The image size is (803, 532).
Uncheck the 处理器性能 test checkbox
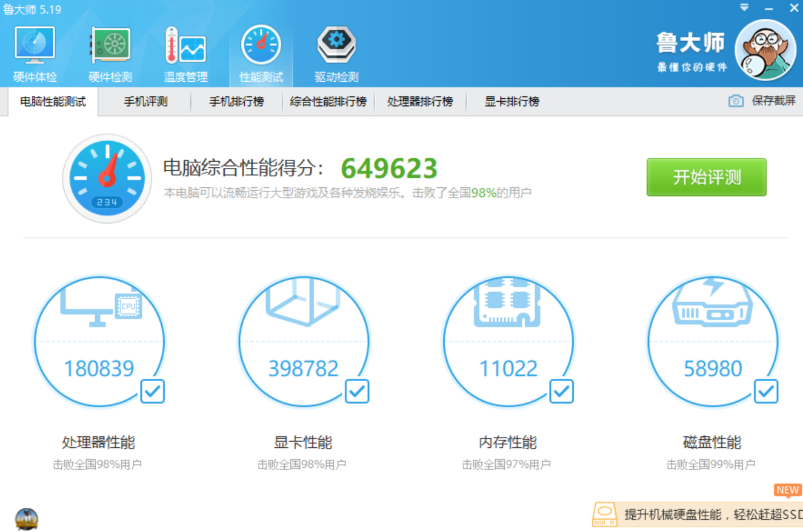(152, 391)
